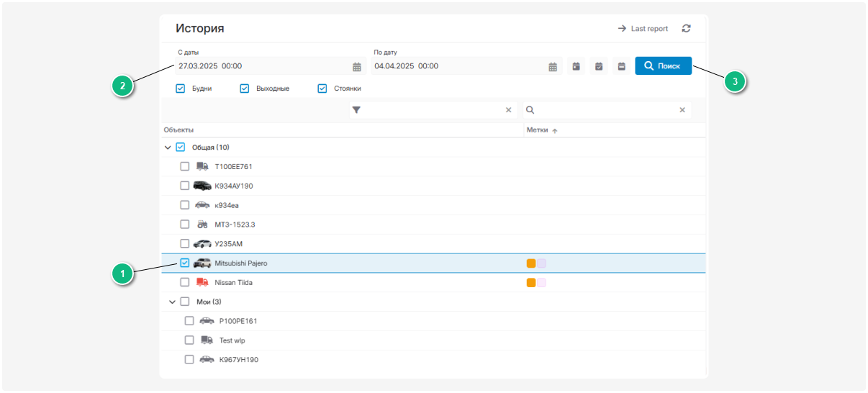Image resolution: width=868 pixels, height=393 pixels.
Task: Collapse the Мои (3) group
Action: pyautogui.click(x=172, y=302)
